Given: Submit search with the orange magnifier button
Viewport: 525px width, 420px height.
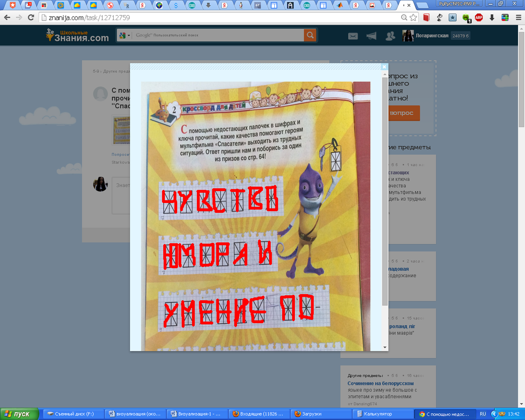Looking at the screenshot, I should (x=310, y=35).
